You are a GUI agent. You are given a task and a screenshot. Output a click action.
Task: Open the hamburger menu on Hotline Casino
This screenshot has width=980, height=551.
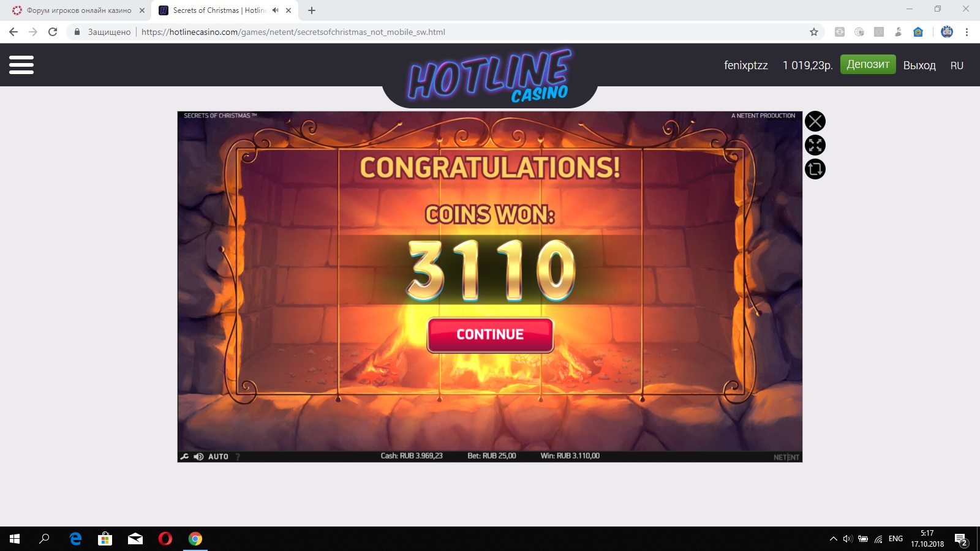click(21, 65)
